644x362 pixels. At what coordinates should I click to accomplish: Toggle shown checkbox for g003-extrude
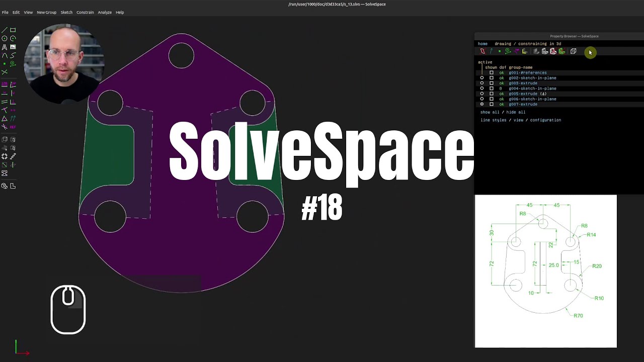click(492, 83)
